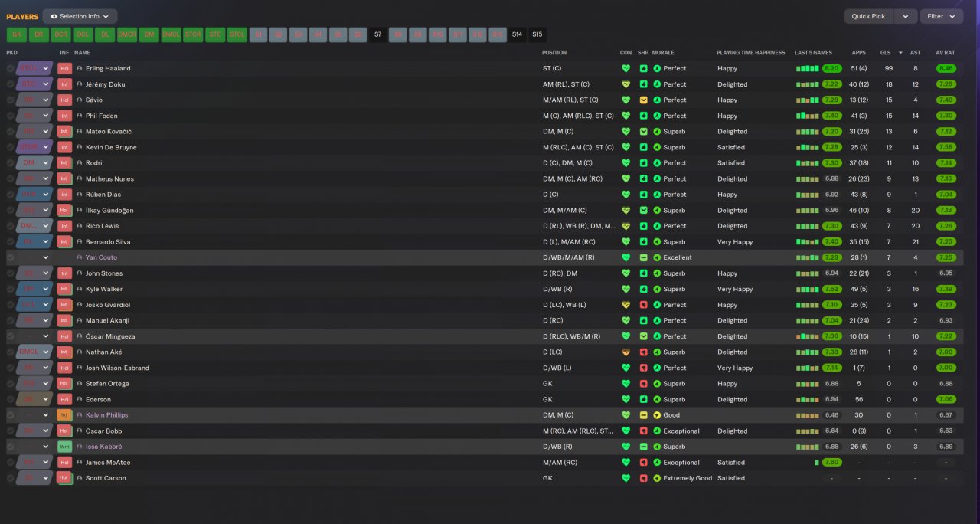Open the Selection Info dropdown
Image resolution: width=980 pixels, height=524 pixels.
click(x=80, y=16)
